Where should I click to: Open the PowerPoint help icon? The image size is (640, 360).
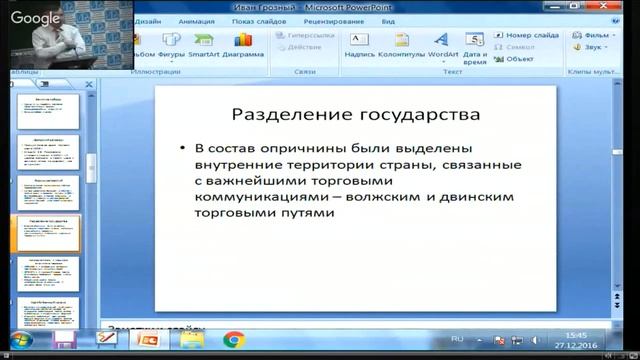(x=616, y=21)
